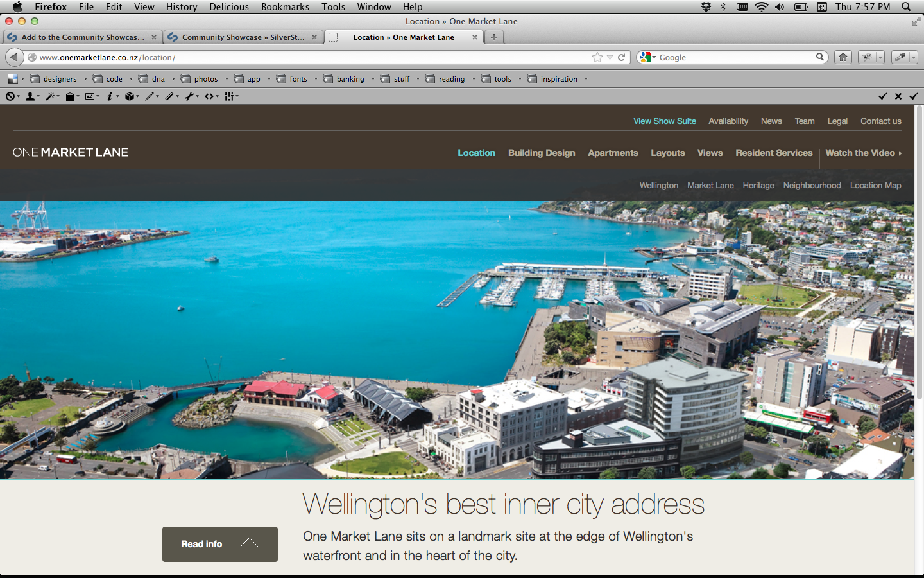924x578 pixels.
Task: Expand the designers bookmark folder
Action: tap(59, 79)
